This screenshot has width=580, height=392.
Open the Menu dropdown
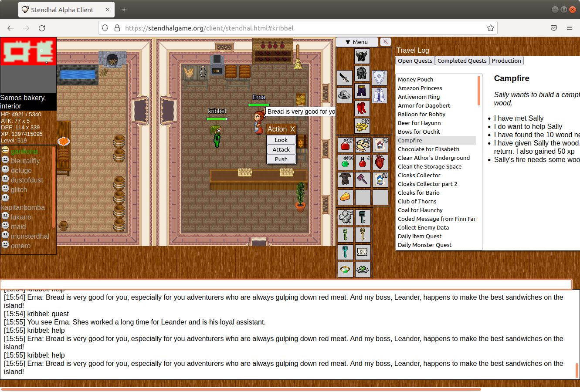pos(356,42)
